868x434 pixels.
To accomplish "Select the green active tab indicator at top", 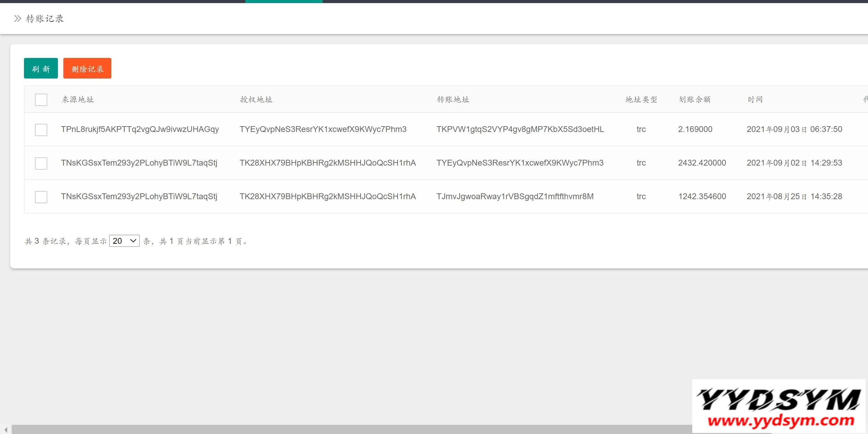I will point(284,1).
